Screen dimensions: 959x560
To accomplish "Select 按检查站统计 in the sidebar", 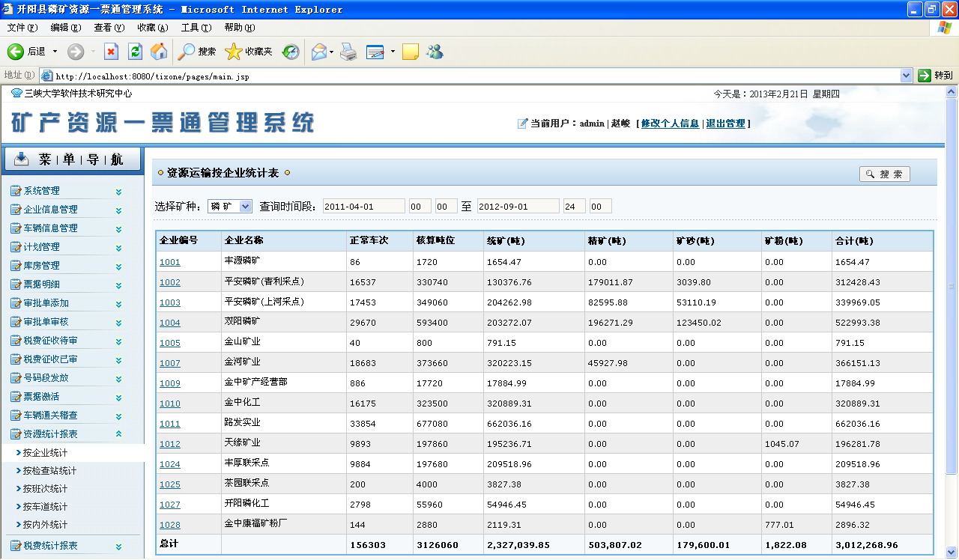I will click(49, 471).
